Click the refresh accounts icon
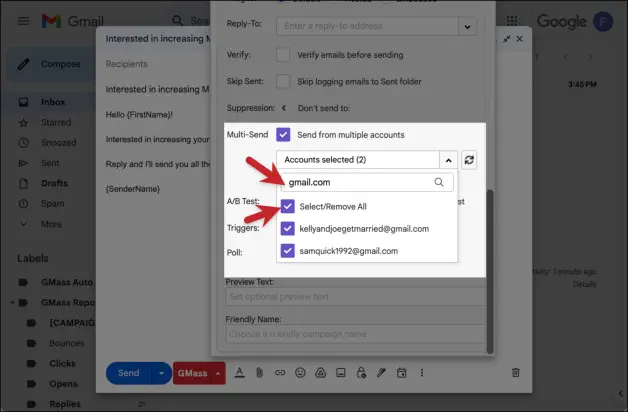The image size is (628, 412). 470,160
